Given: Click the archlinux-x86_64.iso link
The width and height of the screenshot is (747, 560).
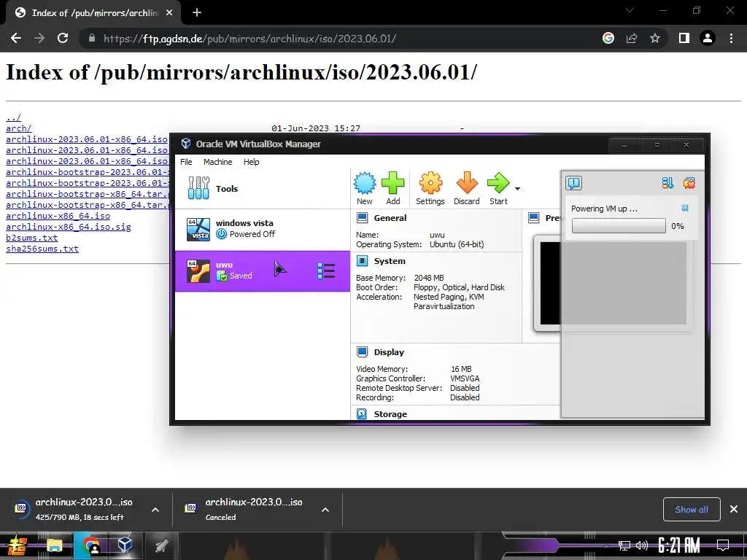Looking at the screenshot, I should coord(58,216).
